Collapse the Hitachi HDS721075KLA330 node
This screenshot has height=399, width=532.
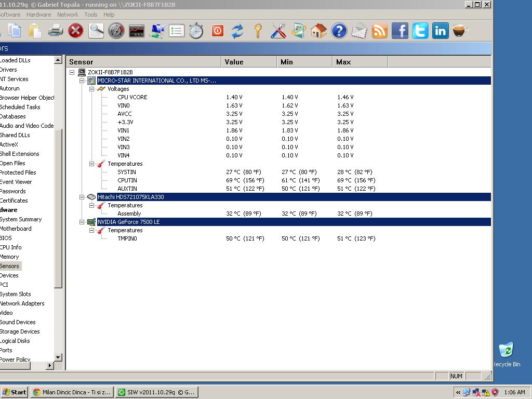point(82,197)
